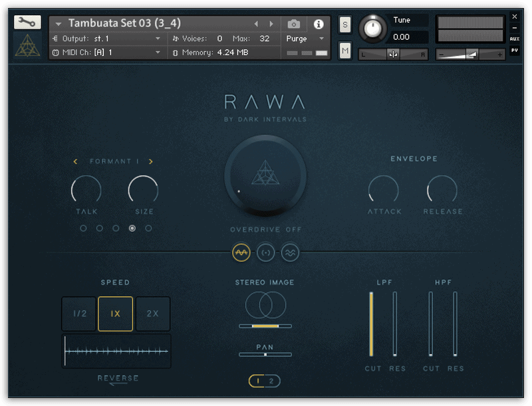Open the camera snapshot view
This screenshot has height=406, width=532.
pyautogui.click(x=294, y=24)
